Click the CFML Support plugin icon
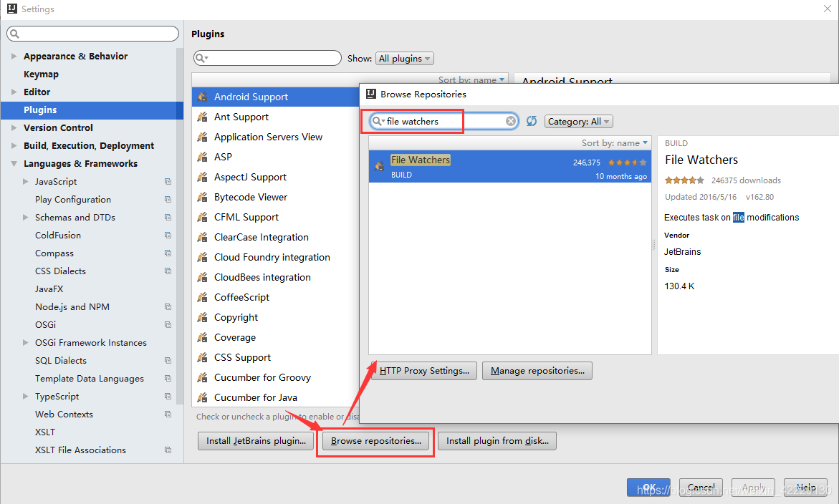 [202, 217]
